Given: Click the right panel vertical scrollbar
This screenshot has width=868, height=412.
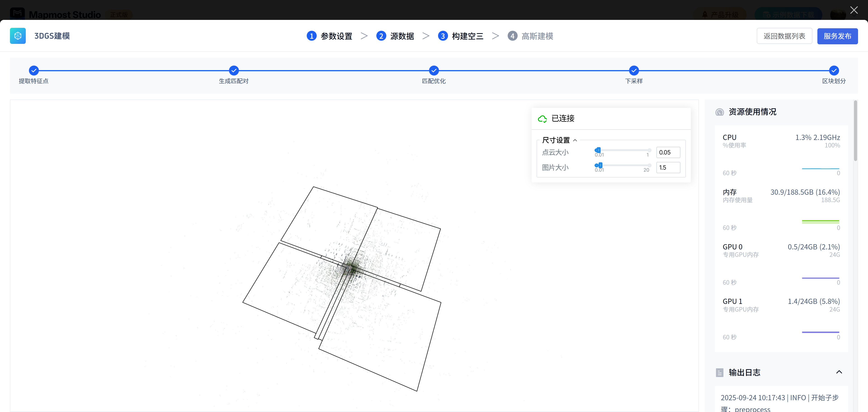Looking at the screenshot, I should click(x=855, y=131).
